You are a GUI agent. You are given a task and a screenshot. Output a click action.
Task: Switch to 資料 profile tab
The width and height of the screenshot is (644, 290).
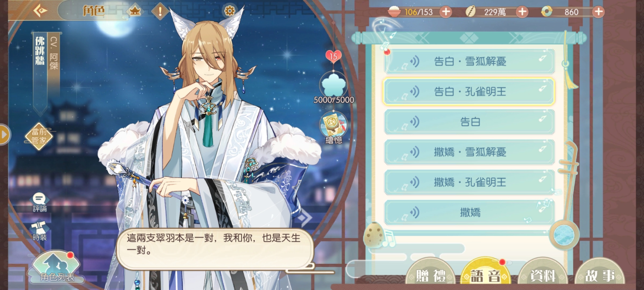(543, 275)
